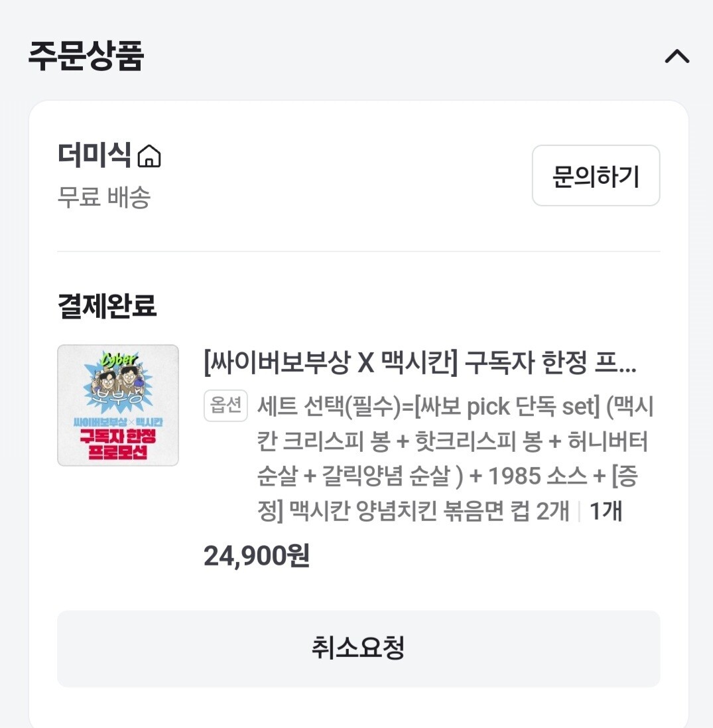Tap red 구독자 한정 프로모션 thumbnail text
Image resolution: width=713 pixels, height=728 pixels.
click(x=118, y=444)
